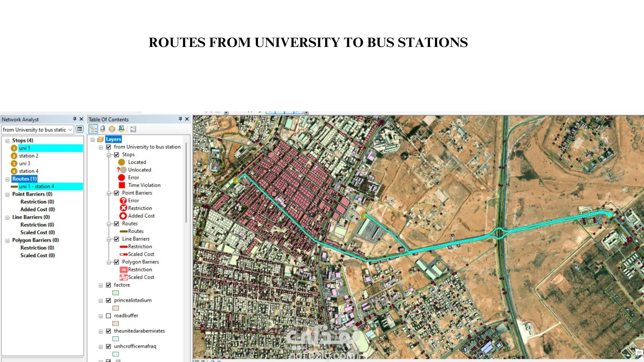Select the uni 1 stop
The height and width of the screenshot is (362, 644).
coord(51,148)
